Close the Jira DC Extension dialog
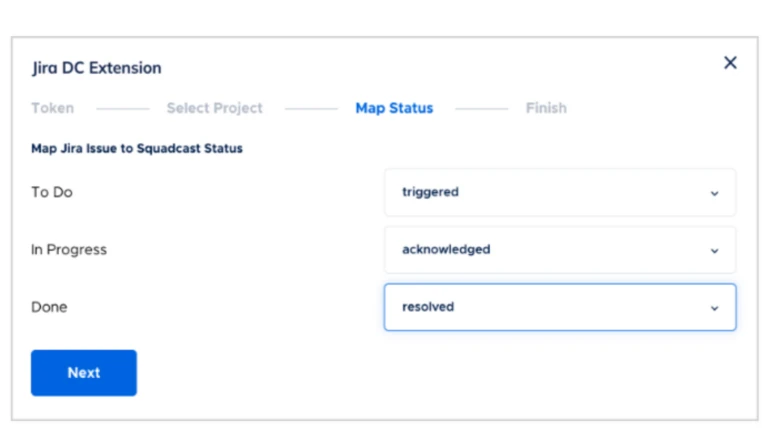Screen dimensions: 769x438 pos(730,63)
